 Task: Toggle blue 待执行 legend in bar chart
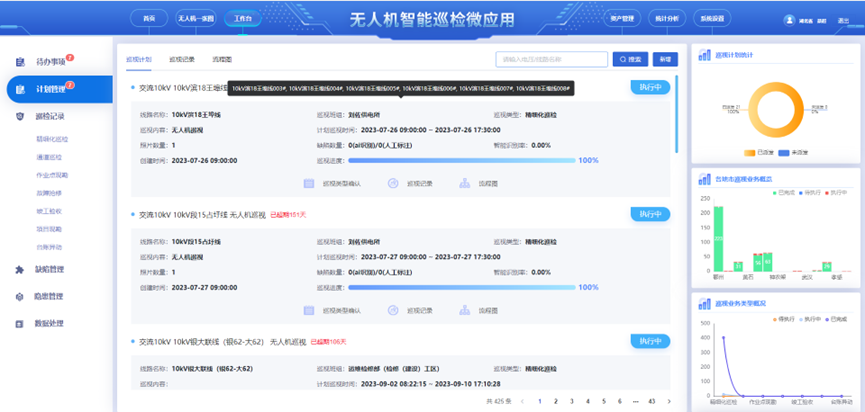tap(809, 192)
